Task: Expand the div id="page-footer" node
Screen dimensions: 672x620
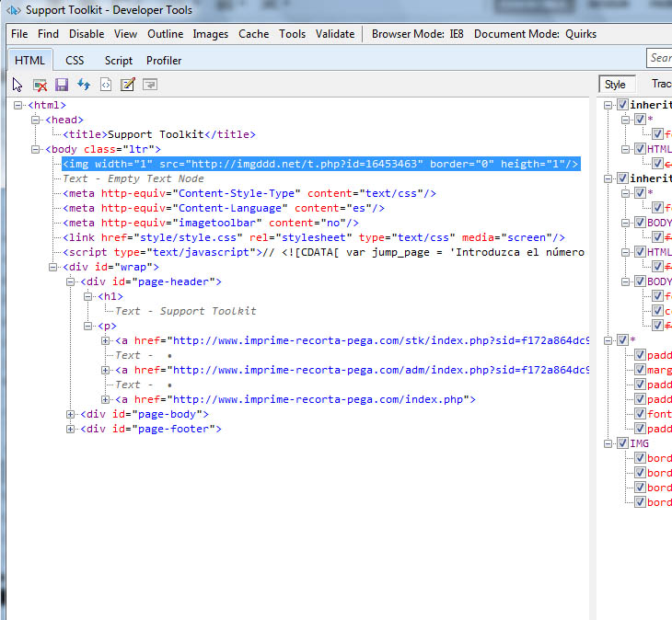Action: click(70, 429)
